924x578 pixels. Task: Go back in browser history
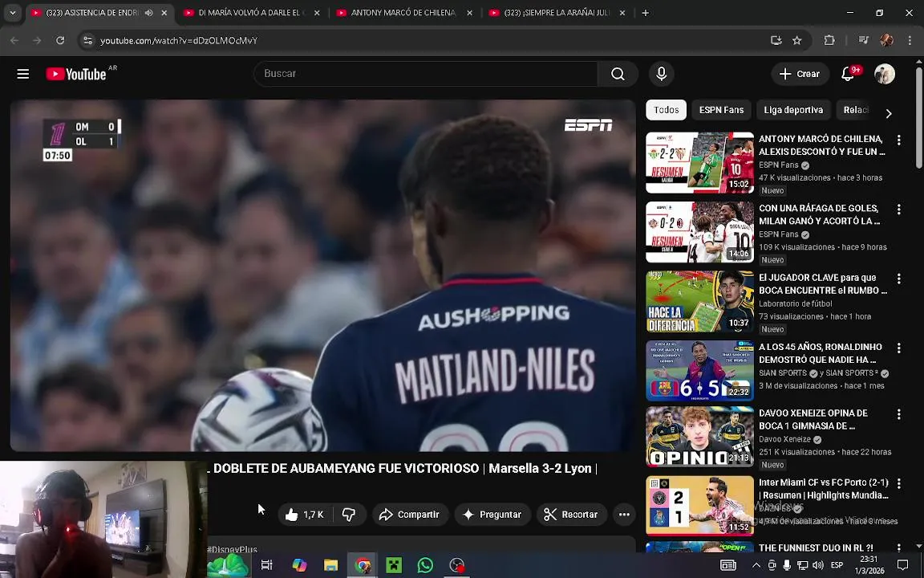point(14,40)
